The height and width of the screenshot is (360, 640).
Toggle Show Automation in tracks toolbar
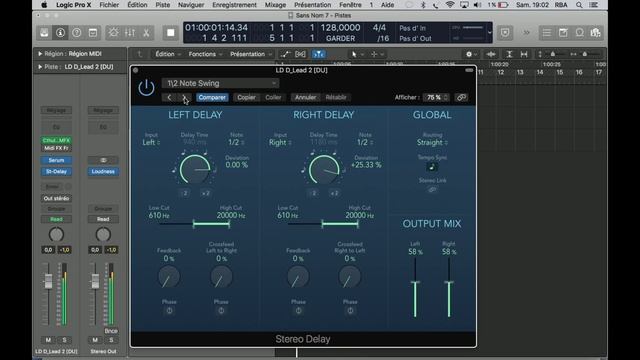click(285, 54)
